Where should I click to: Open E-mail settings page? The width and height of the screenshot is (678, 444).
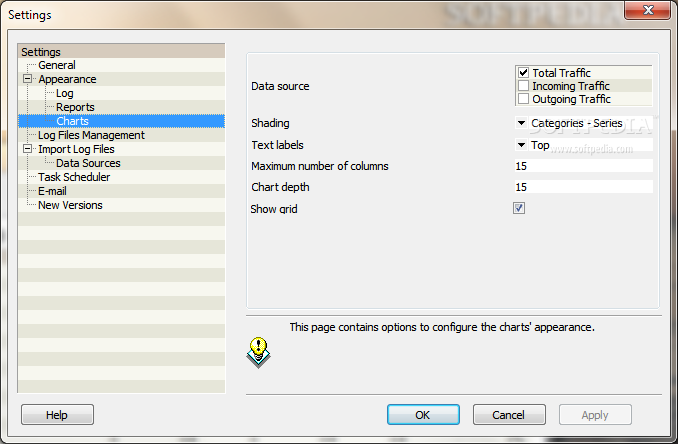click(52, 191)
